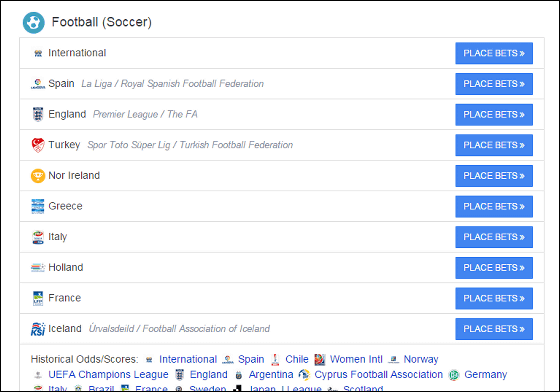Click the Turkey federation logo icon
560x392 pixels.
38,145
